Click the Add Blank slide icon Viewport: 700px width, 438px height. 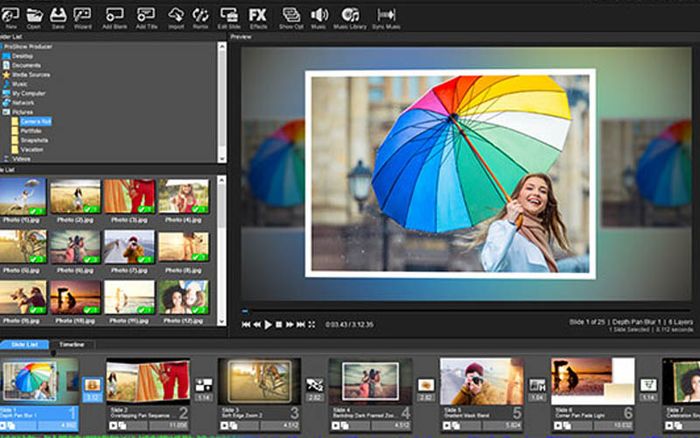point(114,19)
